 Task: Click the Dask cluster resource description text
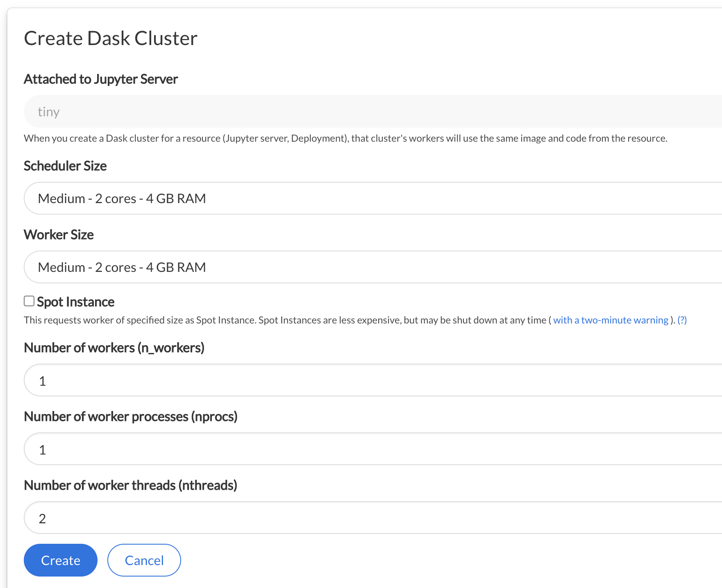[345, 138]
